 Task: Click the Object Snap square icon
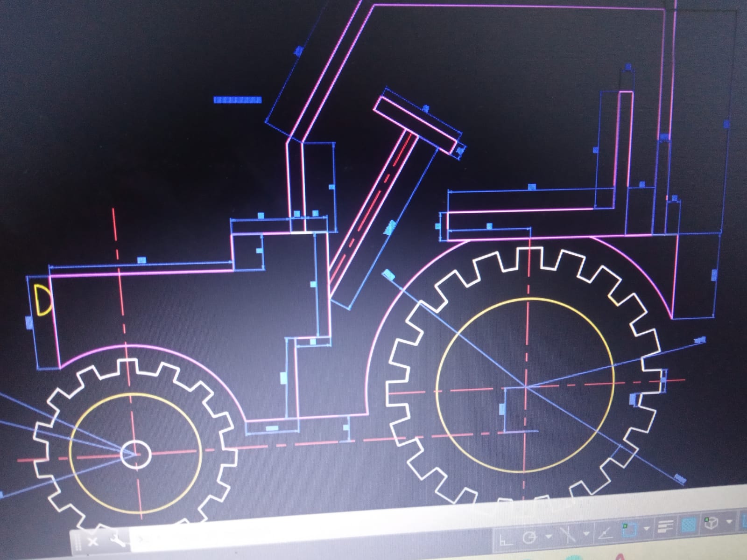point(629,530)
